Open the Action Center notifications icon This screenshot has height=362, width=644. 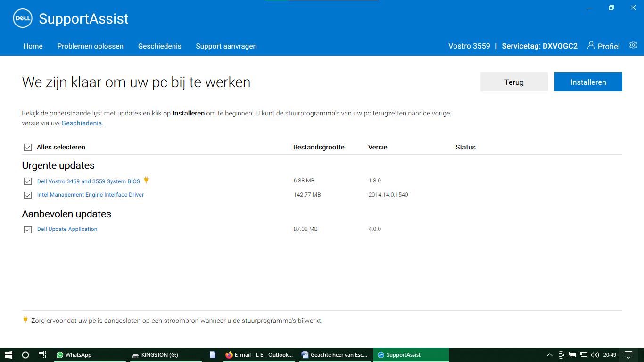pyautogui.click(x=628, y=355)
